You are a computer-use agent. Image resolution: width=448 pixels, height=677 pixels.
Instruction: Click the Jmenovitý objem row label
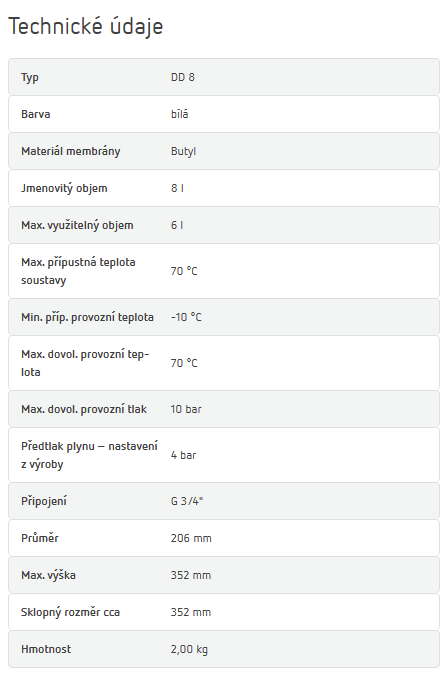[64, 188]
